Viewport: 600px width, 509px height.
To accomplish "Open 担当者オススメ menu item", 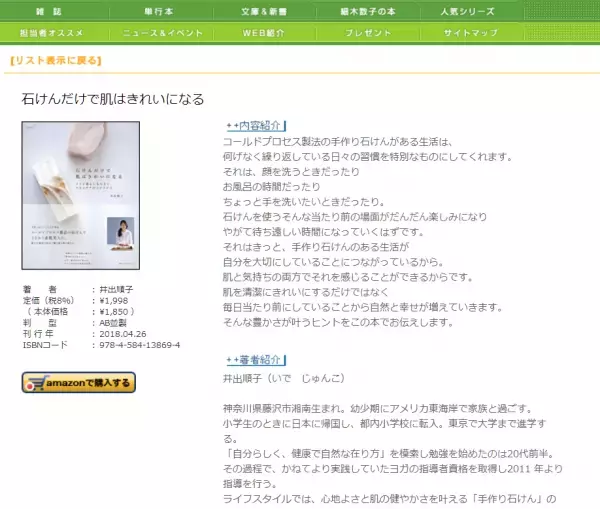I will [51, 33].
